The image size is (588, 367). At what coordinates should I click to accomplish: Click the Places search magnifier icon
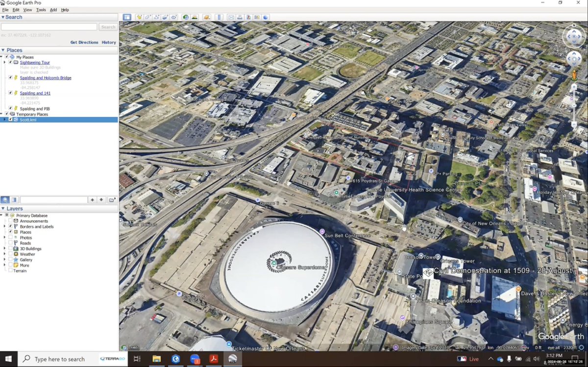(x=5, y=199)
